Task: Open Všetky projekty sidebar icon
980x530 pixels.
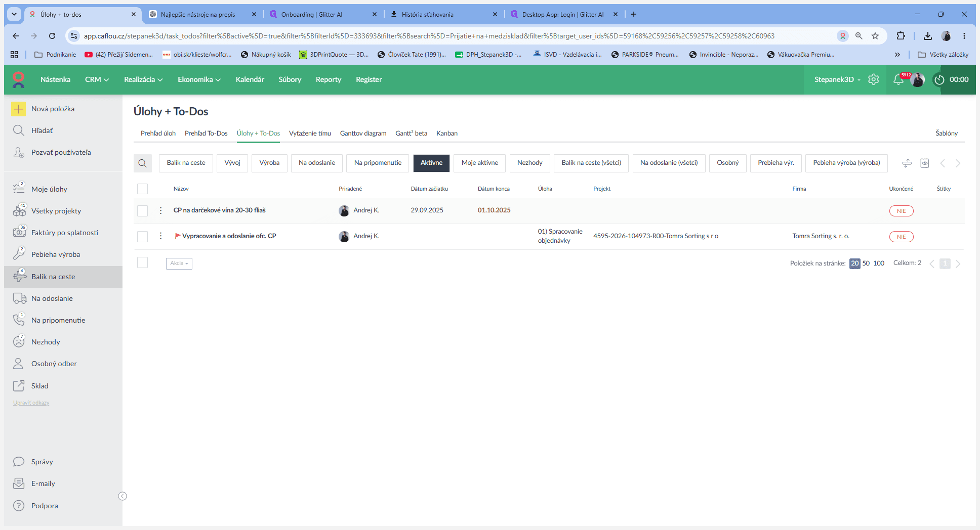Action: (19, 210)
